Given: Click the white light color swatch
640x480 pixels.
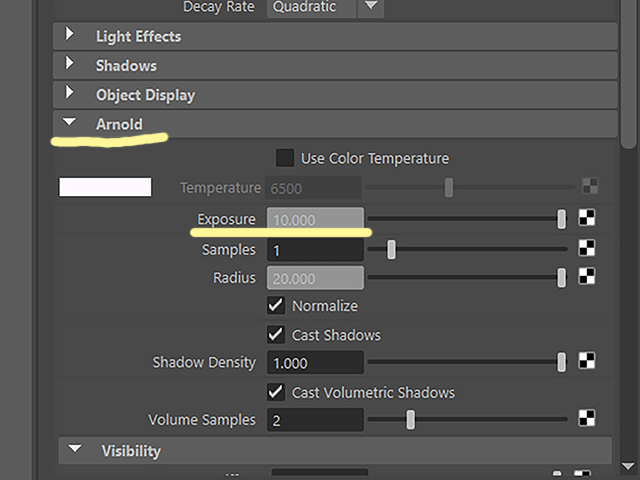Looking at the screenshot, I should click(x=105, y=187).
